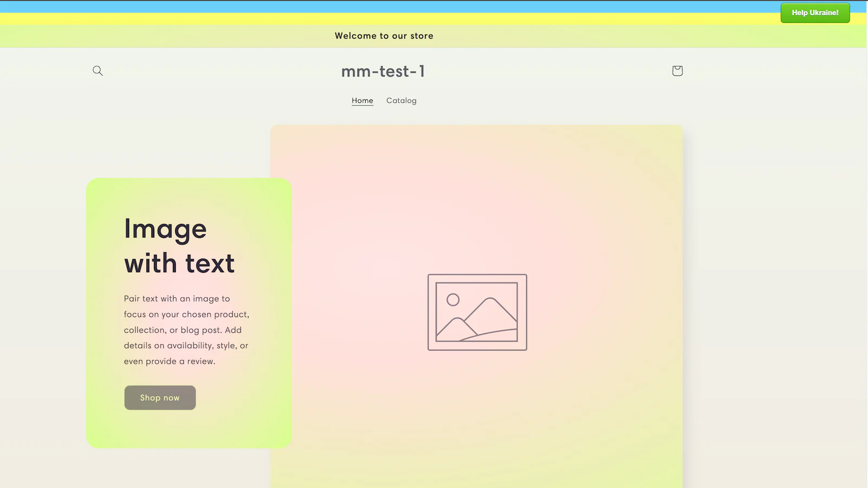The height and width of the screenshot is (488, 868).
Task: Click the yellow stripe of the top banner
Action: (380, 19)
